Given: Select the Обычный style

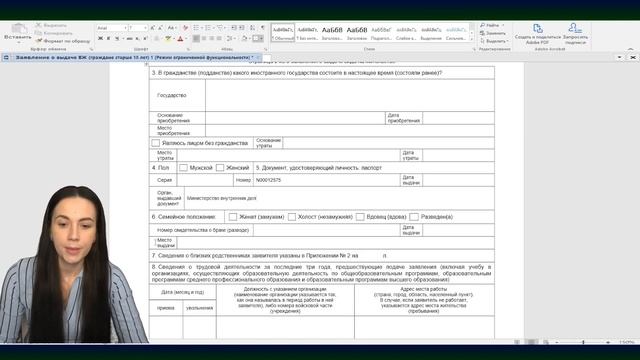Looking at the screenshot, I should 282,33.
